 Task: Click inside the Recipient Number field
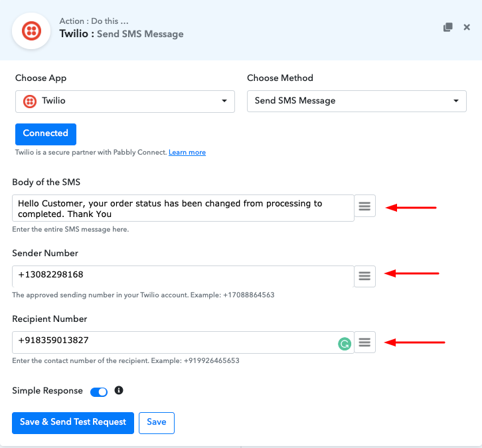183,342
